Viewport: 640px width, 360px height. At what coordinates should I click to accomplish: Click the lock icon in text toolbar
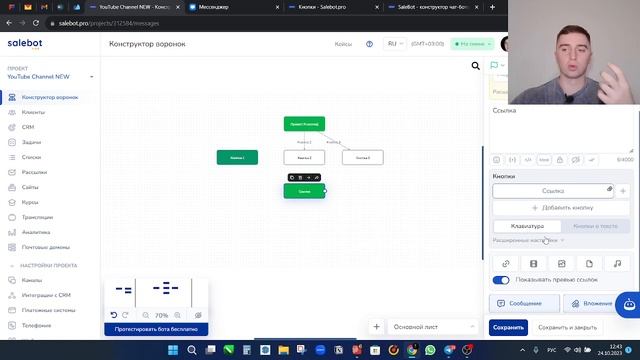(x=560, y=160)
